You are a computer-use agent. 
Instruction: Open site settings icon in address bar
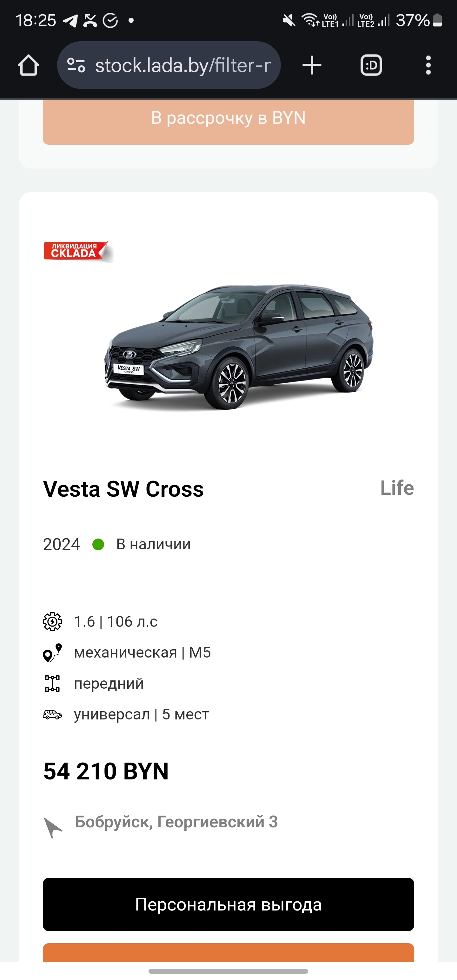pos(76,65)
